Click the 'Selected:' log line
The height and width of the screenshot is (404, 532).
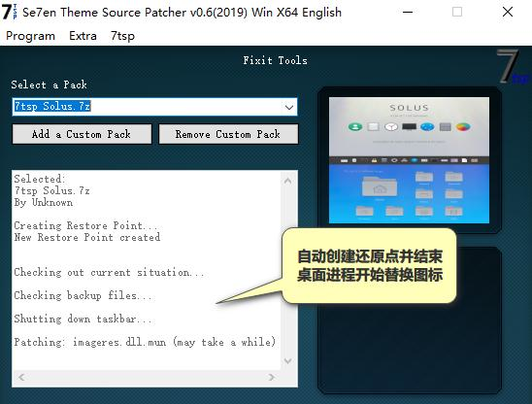coord(40,179)
